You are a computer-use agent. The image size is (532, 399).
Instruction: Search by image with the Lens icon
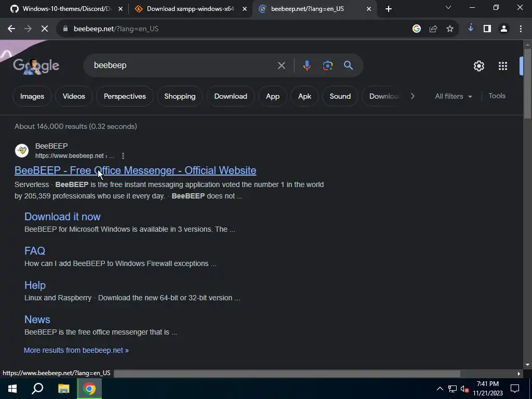328,65
